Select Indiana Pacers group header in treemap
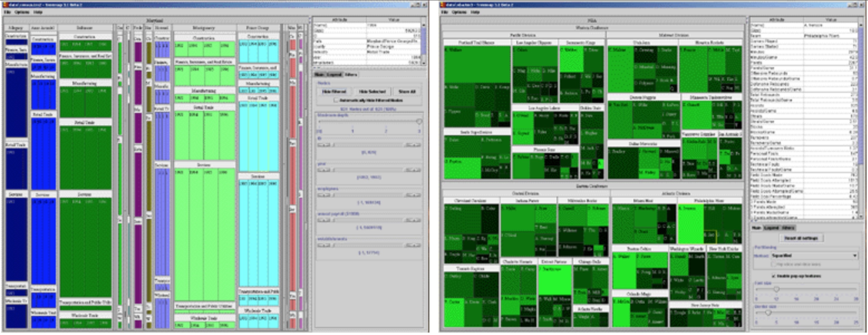The image size is (868, 335). click(527, 201)
